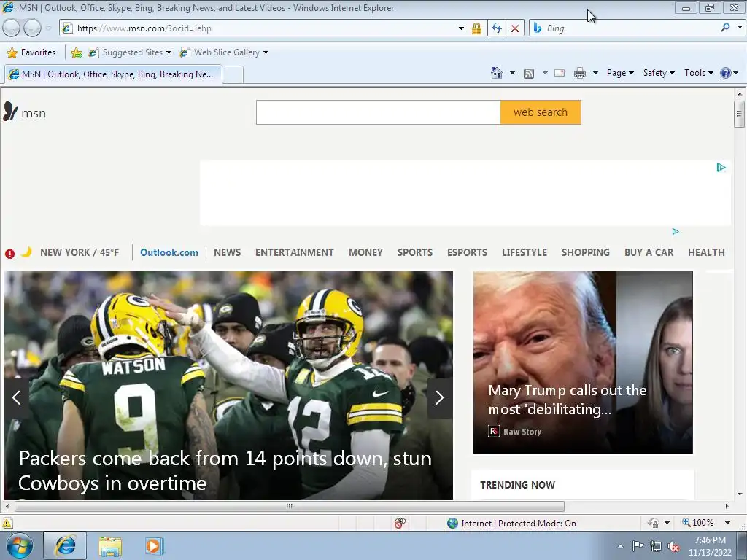Click the red alert icon beside weather
The width and height of the screenshot is (747, 560).
coord(9,254)
